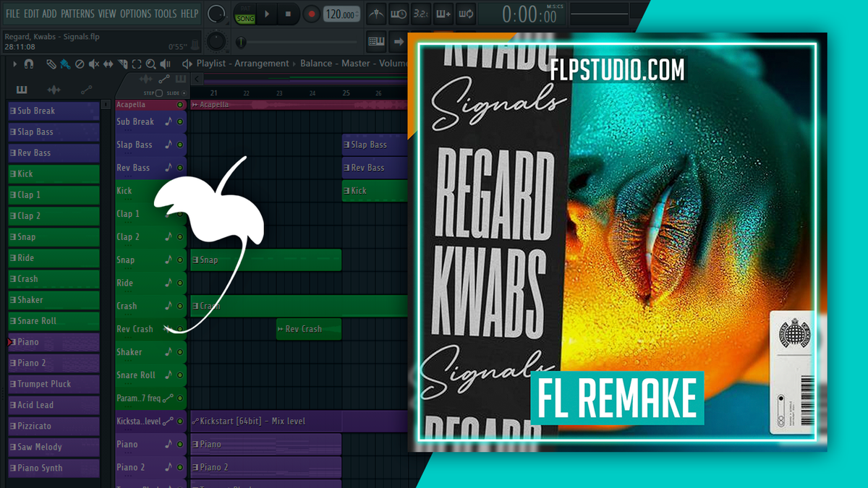This screenshot has height=488, width=868.
Task: Select the Kickstart Mix level automation clip
Action: [x=268, y=421]
